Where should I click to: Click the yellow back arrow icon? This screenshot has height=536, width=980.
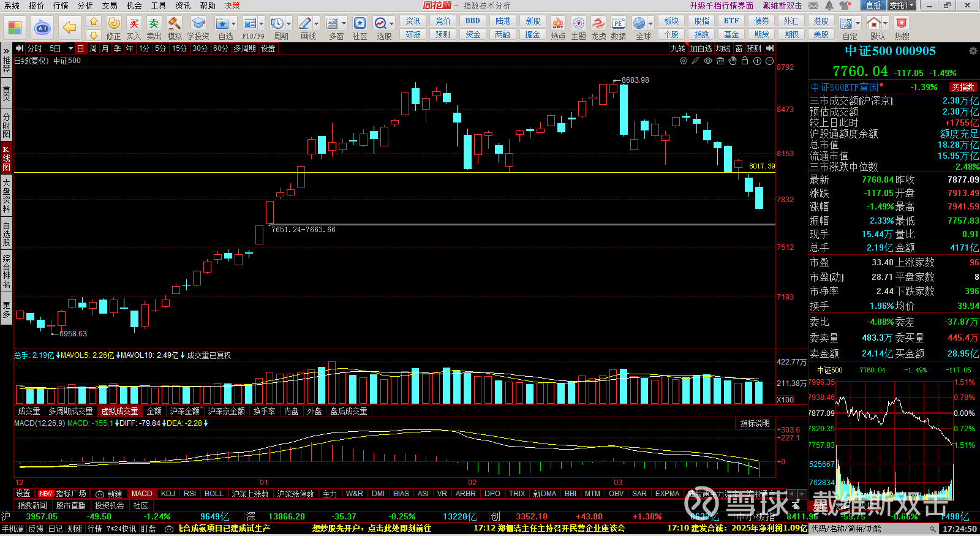tap(70, 28)
